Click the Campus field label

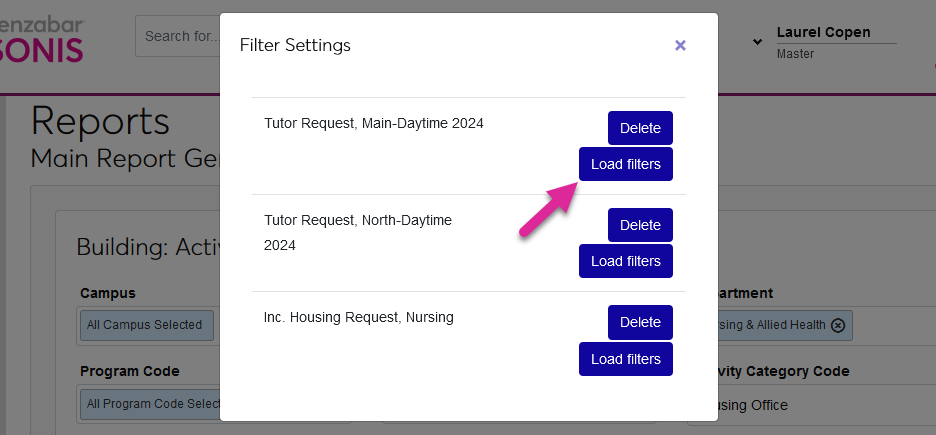point(108,294)
